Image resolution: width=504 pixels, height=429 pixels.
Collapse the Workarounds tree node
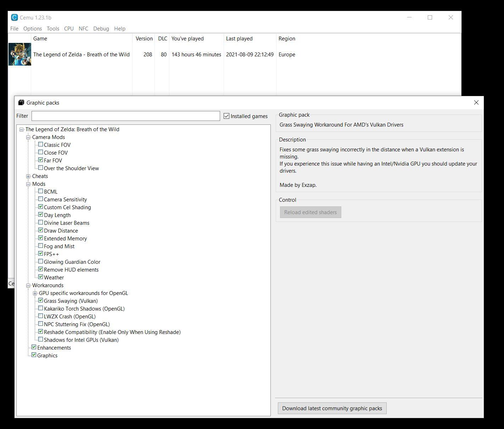click(28, 285)
